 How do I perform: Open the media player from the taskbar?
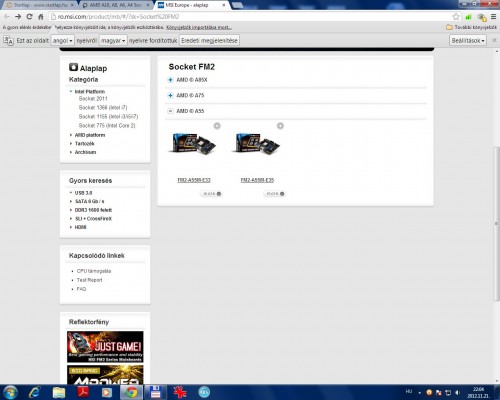coord(107,392)
